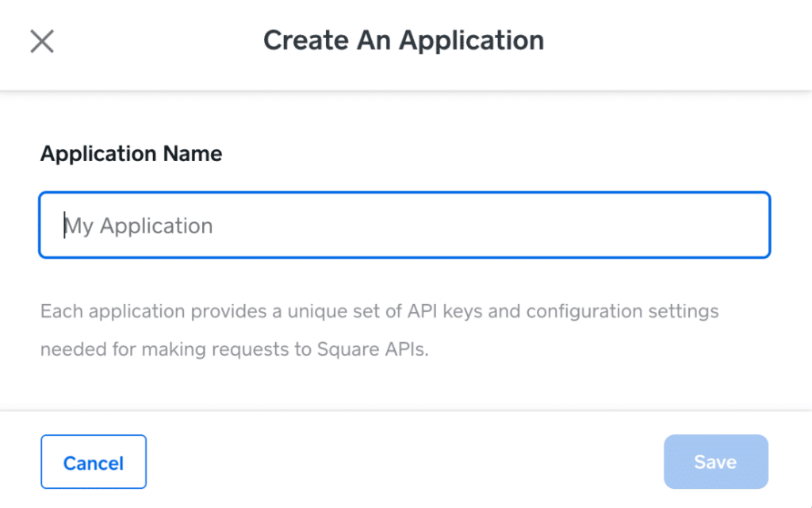Click the My Application placeholder text
Screen dimensions: 812x508
point(140,226)
